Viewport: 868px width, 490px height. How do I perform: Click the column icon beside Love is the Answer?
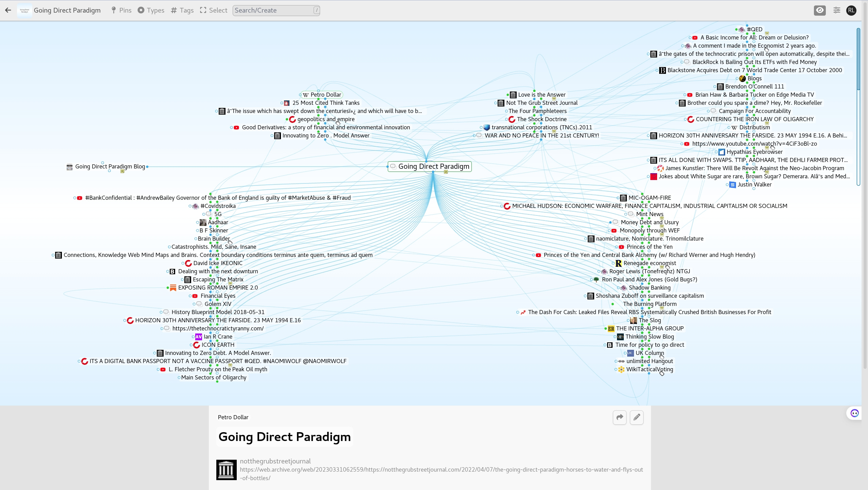pyautogui.click(x=513, y=95)
